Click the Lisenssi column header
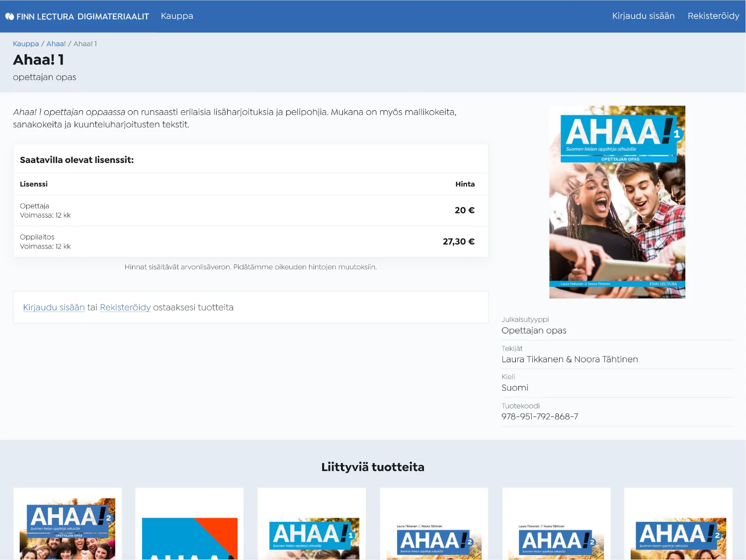The height and width of the screenshot is (560, 746). [x=34, y=184]
